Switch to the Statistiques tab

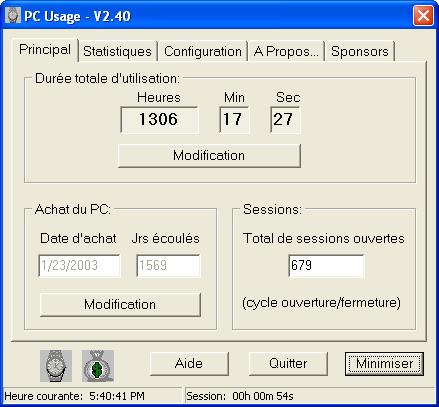pyautogui.click(x=117, y=51)
